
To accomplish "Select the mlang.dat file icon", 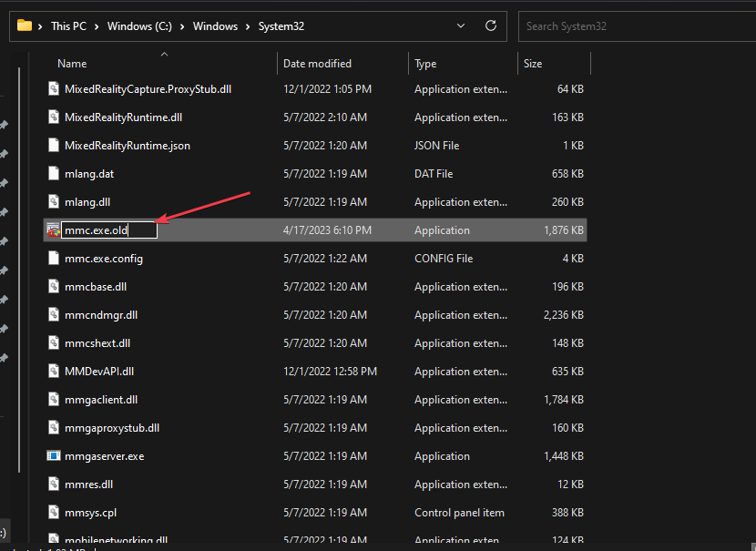I will (54, 174).
